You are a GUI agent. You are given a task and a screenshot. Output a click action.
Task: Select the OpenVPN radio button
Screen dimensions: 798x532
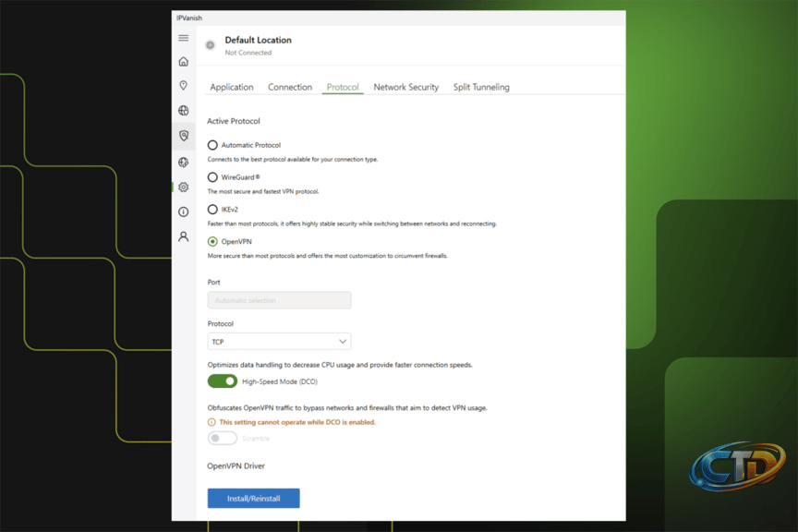[212, 241]
